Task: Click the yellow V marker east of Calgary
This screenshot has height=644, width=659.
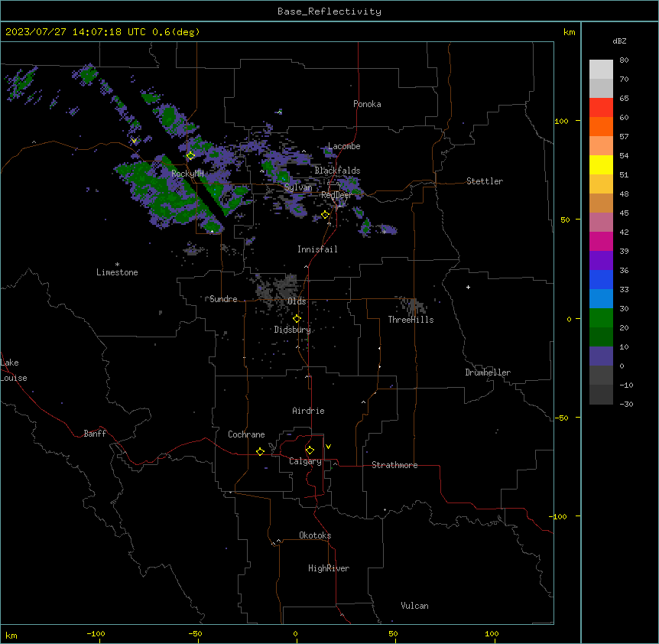Action: 328,447
